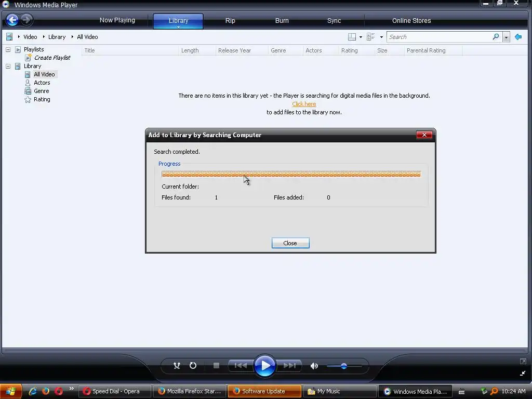Sort by the Actors column header
The width and height of the screenshot is (532, 399).
click(321, 50)
